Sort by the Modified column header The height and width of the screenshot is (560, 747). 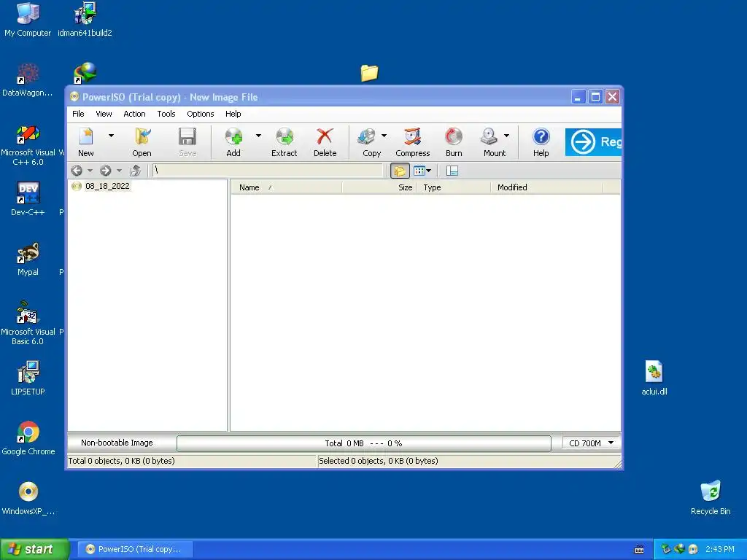point(547,187)
